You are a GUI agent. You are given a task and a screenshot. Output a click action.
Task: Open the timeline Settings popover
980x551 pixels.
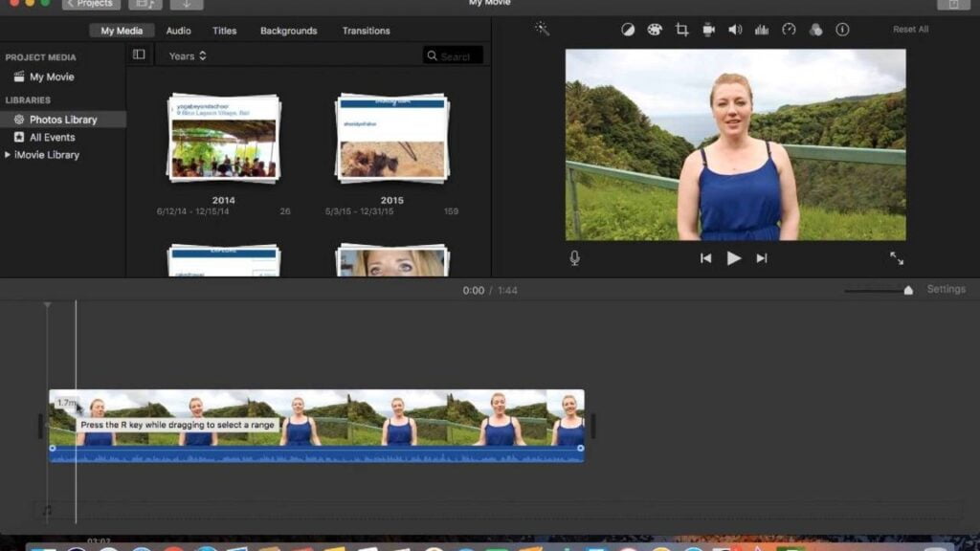coord(946,290)
